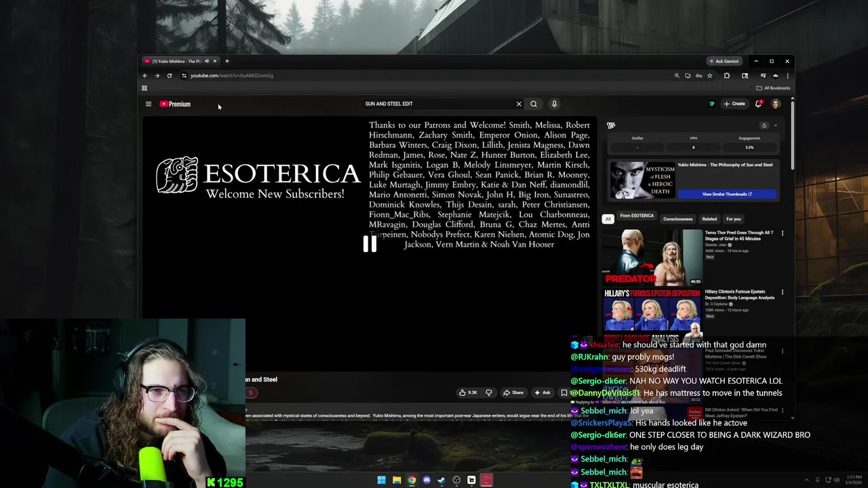Open the zoom magnifier in address bar
The height and width of the screenshot is (488, 868).
tap(677, 75)
